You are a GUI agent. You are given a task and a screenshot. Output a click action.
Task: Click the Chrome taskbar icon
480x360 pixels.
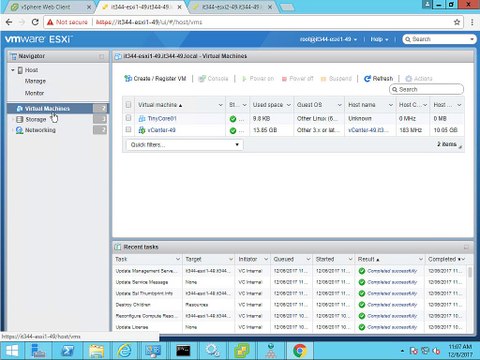(x=300, y=351)
